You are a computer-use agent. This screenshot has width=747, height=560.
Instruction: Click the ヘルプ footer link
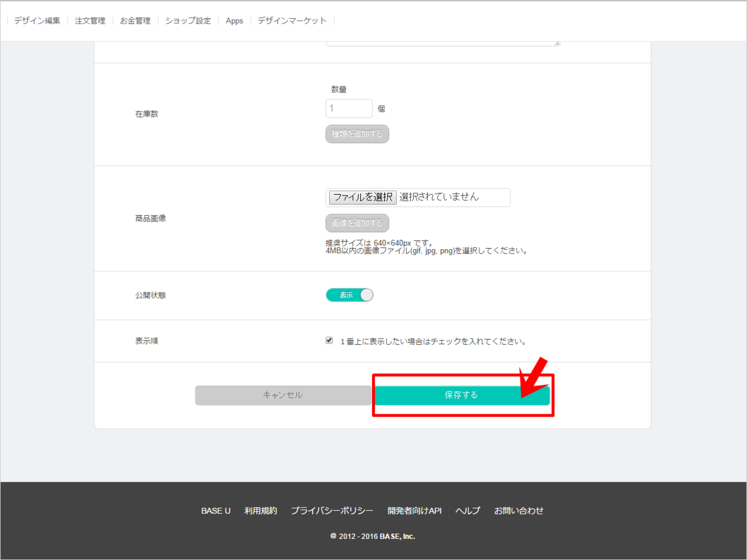468,511
